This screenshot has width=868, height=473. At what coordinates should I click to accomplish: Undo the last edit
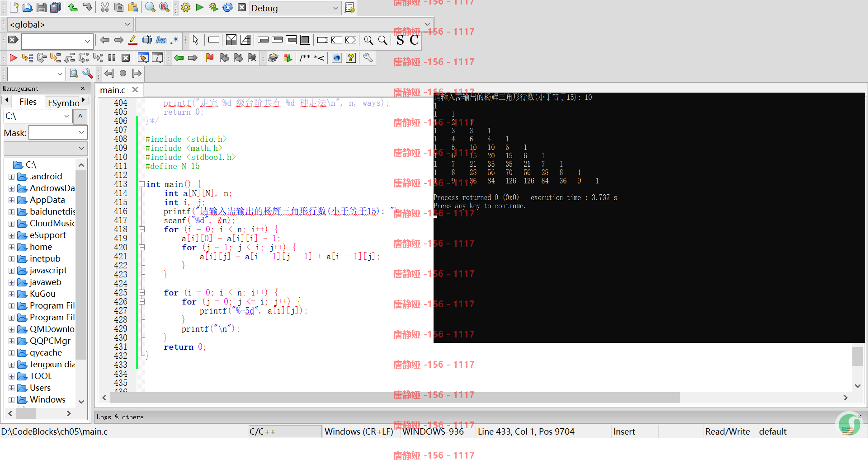click(73, 7)
